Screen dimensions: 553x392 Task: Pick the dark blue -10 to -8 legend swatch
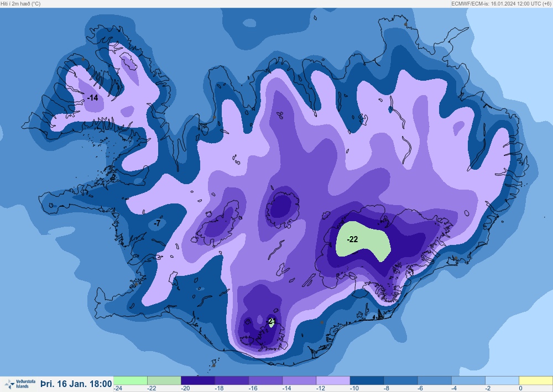click(x=367, y=380)
